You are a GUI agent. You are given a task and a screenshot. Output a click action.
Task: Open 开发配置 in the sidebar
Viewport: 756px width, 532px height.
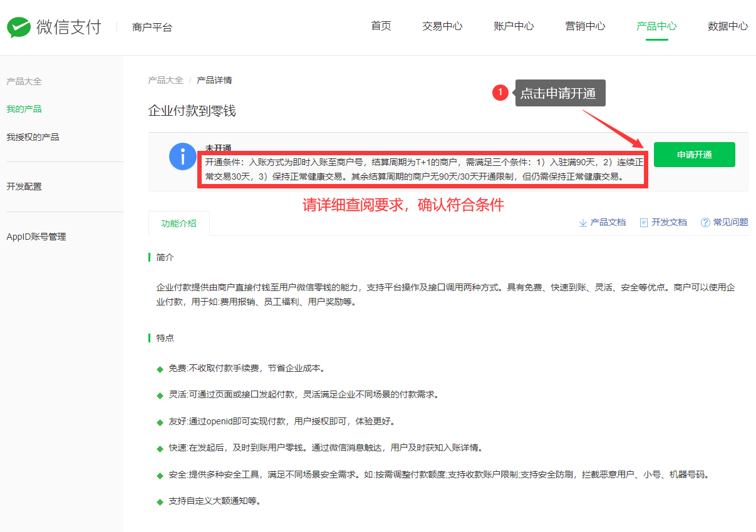click(24, 187)
